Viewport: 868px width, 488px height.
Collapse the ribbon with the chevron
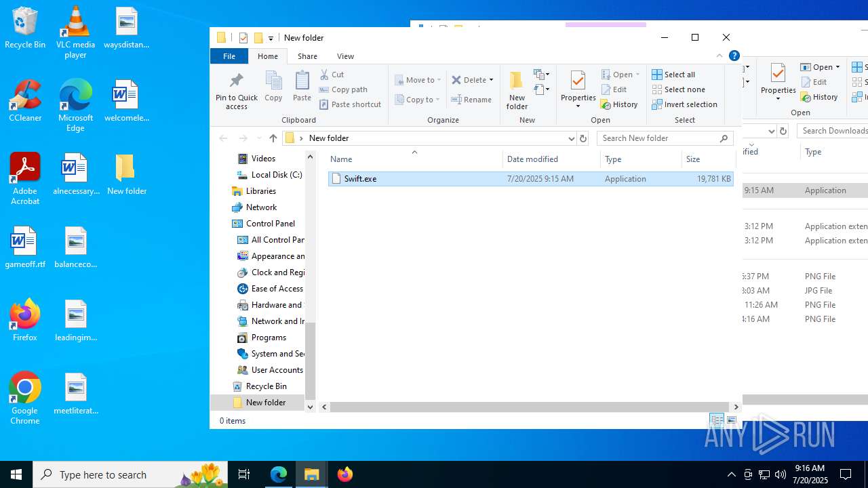(x=719, y=56)
